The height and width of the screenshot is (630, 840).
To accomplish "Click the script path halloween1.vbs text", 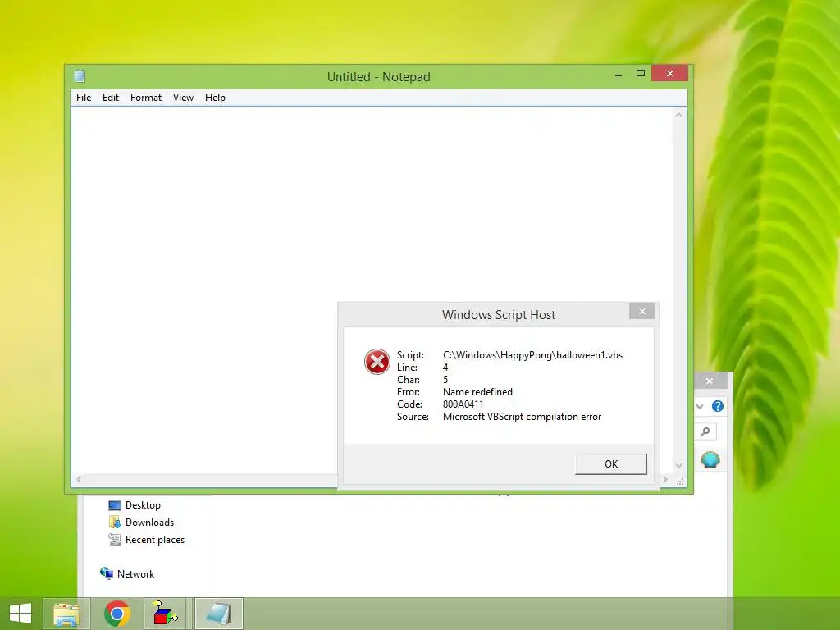I will (x=532, y=355).
